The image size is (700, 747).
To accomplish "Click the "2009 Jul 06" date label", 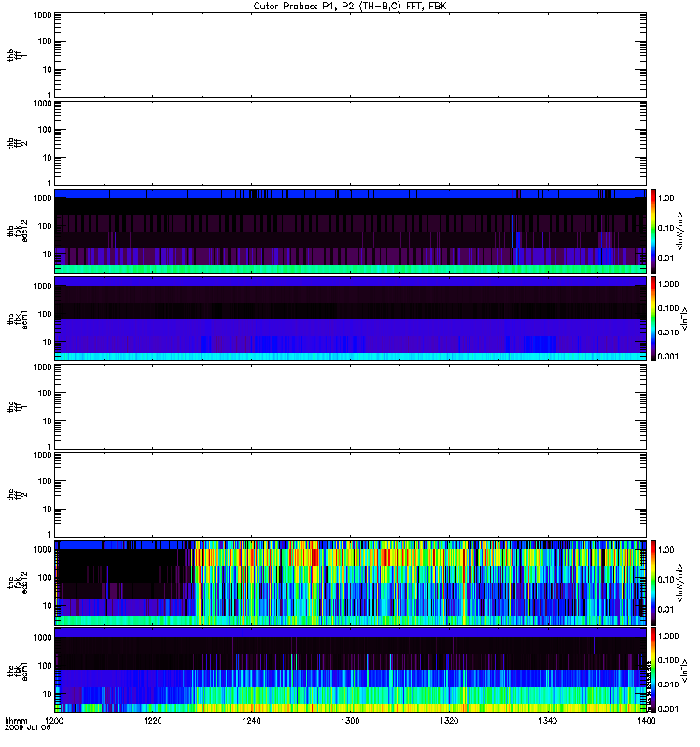I will [x=27, y=728].
